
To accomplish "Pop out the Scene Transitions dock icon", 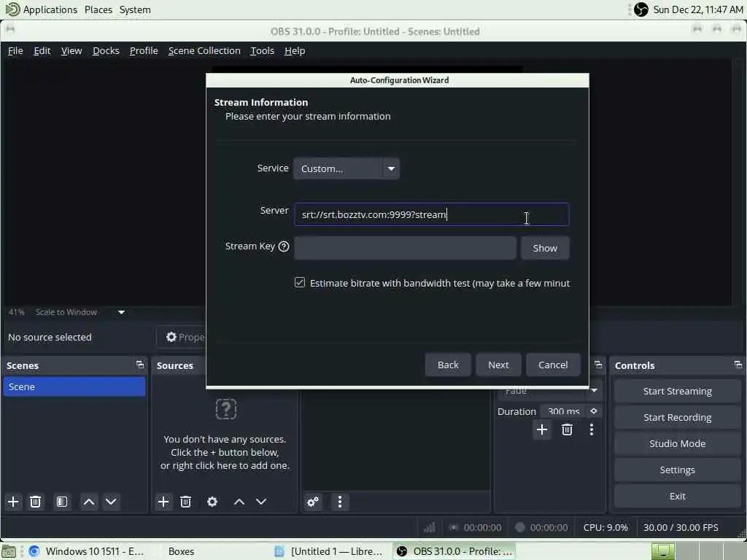I will pyautogui.click(x=598, y=365).
